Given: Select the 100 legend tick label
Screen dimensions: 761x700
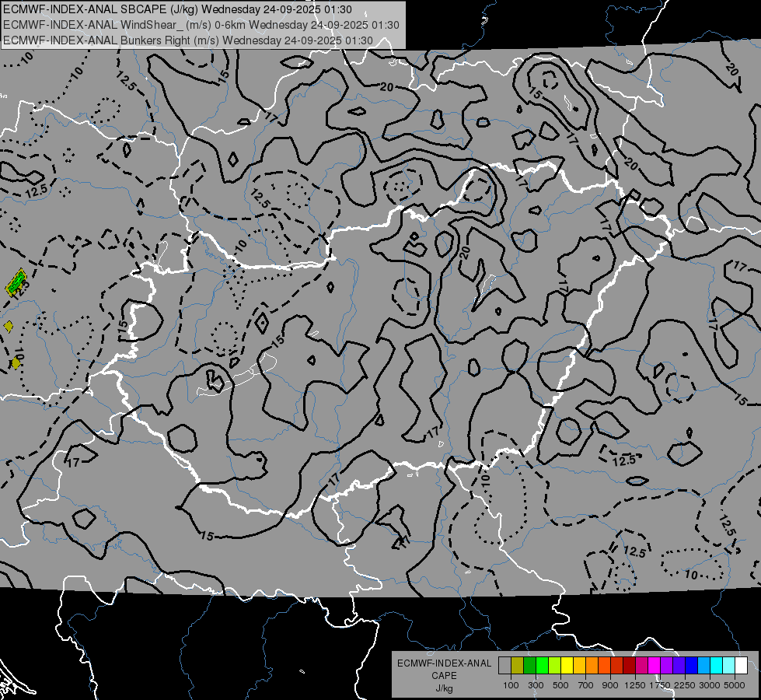Looking at the screenshot, I should click(511, 685).
